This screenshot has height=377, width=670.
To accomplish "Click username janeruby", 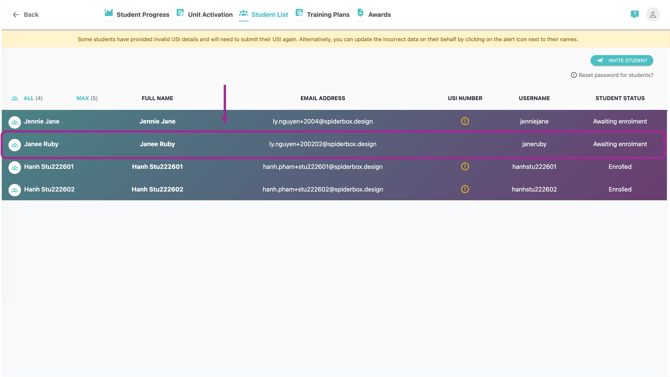I will [x=534, y=144].
